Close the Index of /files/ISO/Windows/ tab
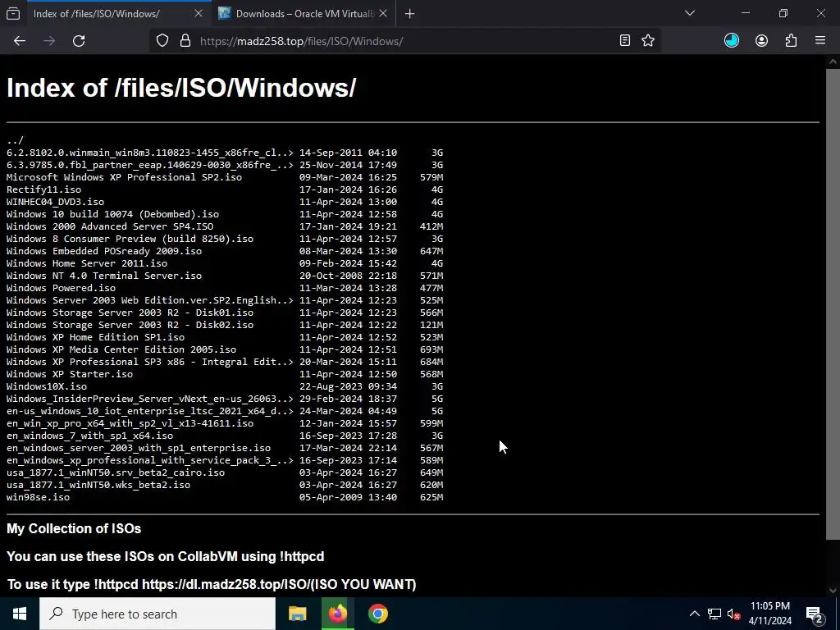 point(199,13)
